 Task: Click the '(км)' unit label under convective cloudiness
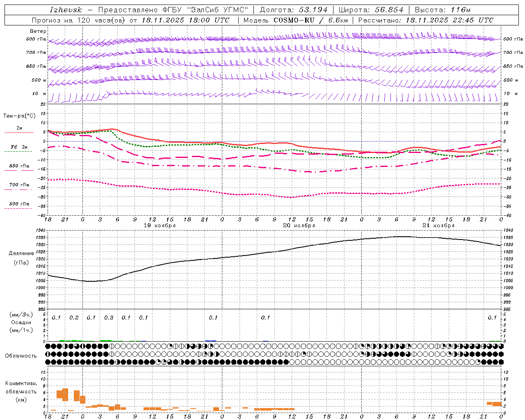tap(21, 399)
